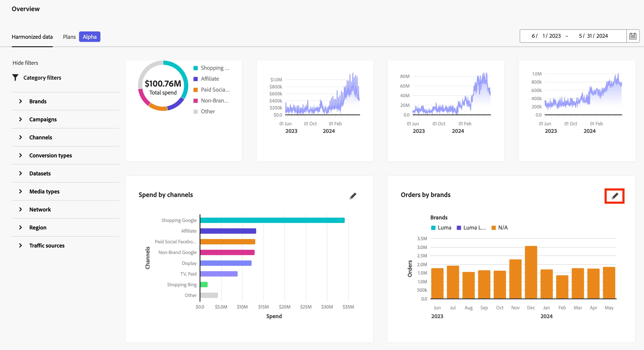
Task: Click the N/A legend orange swatch
Action: [493, 228]
